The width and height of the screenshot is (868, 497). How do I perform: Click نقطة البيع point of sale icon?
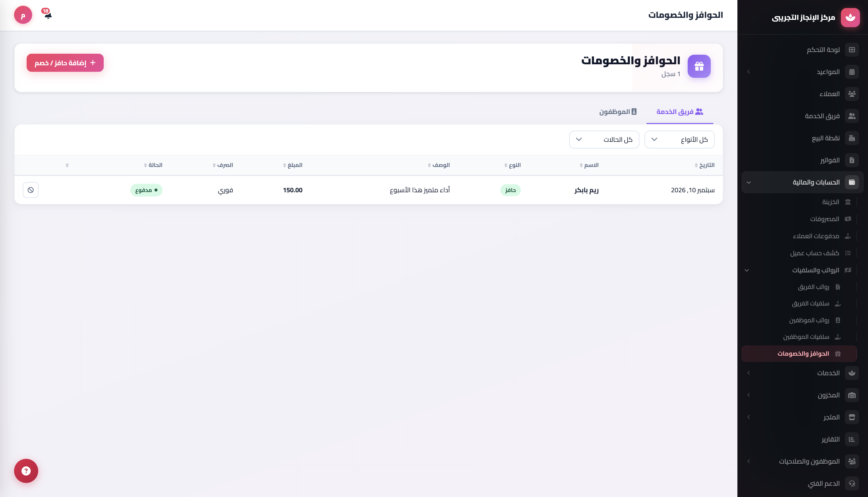(852, 138)
